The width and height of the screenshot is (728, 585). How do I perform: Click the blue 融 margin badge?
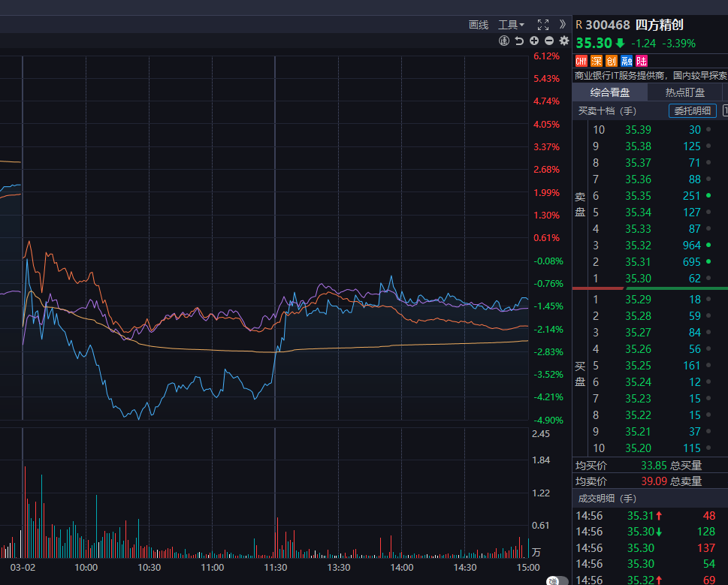627,61
